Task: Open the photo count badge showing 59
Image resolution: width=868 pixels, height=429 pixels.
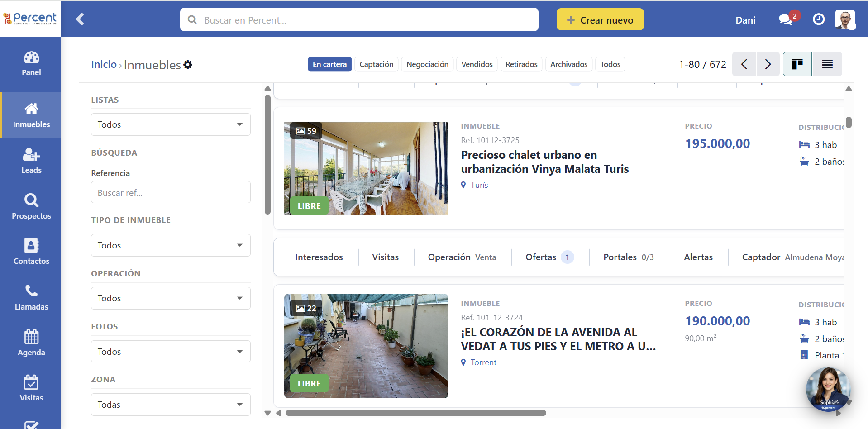Action: [306, 131]
